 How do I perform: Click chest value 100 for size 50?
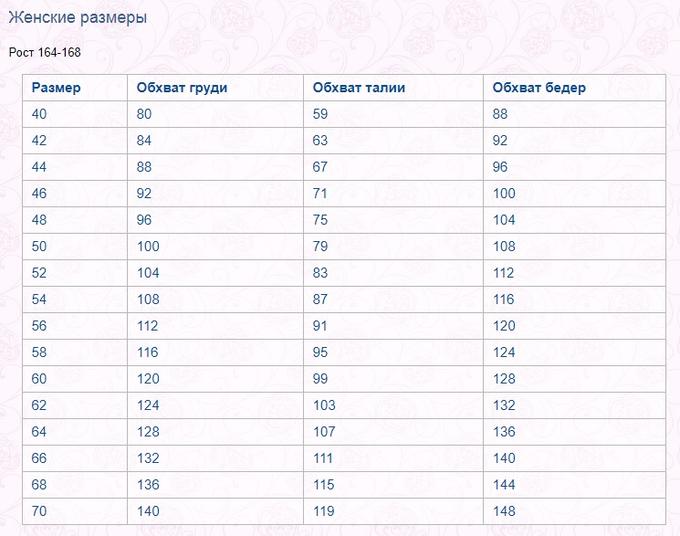point(148,246)
